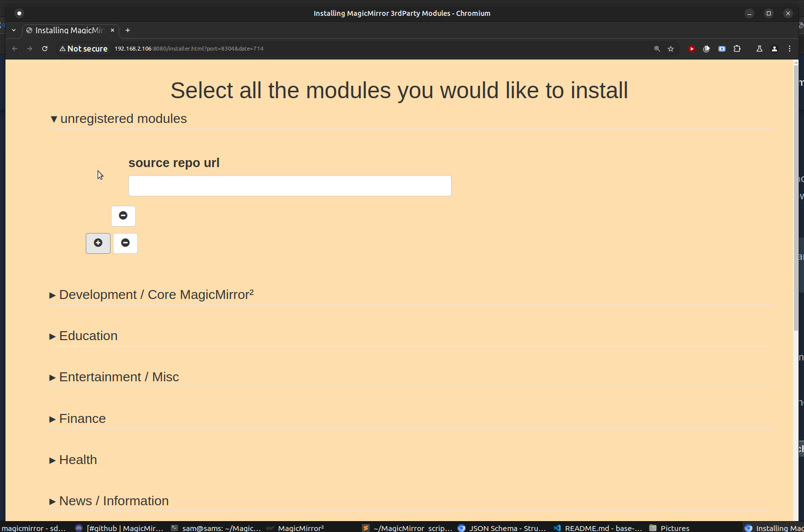The width and height of the screenshot is (804, 532).
Task: Open the blue screenshot extension icon
Action: (x=722, y=49)
